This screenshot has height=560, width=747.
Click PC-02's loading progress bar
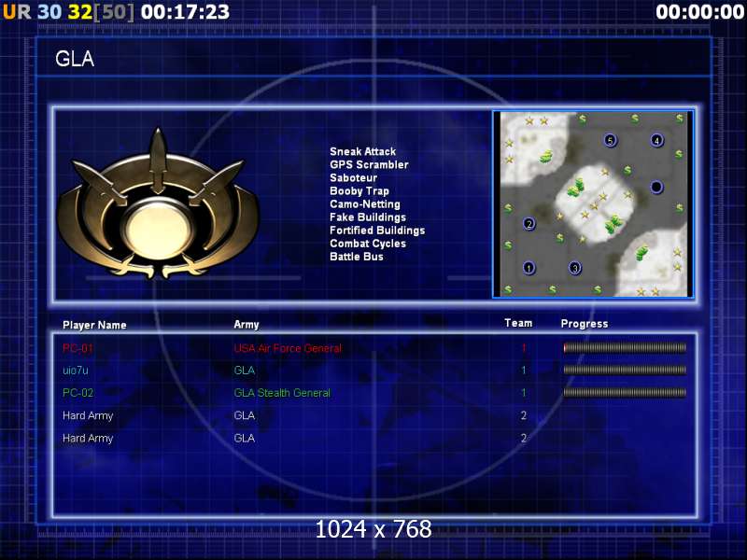click(x=625, y=393)
